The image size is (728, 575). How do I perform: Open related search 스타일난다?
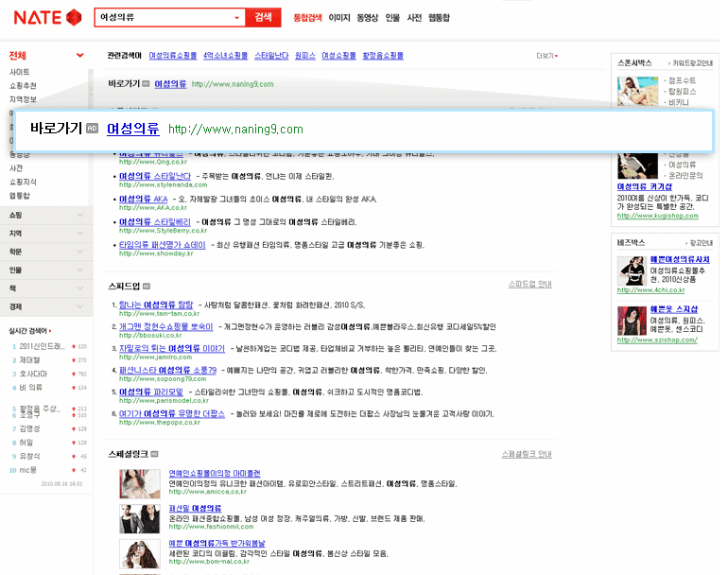[271, 56]
